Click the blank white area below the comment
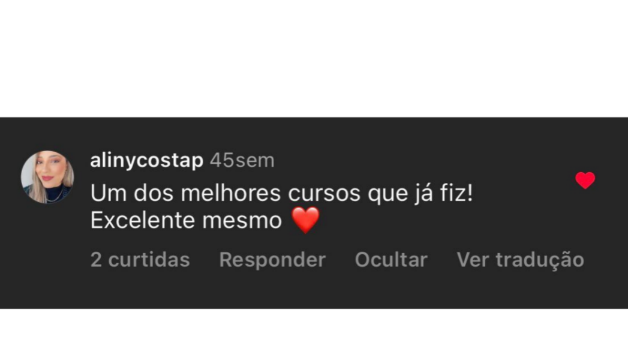The height and width of the screenshot is (364, 628). pos(314,336)
